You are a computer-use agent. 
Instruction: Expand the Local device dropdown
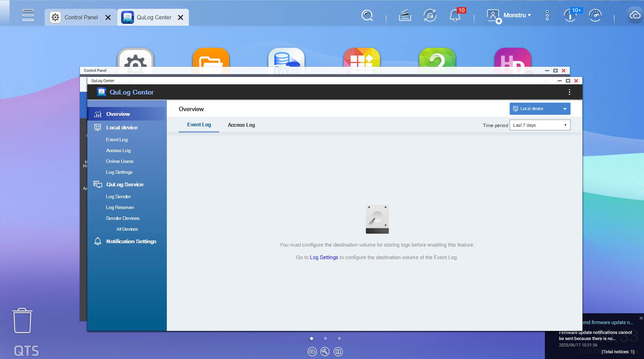pyautogui.click(x=540, y=109)
